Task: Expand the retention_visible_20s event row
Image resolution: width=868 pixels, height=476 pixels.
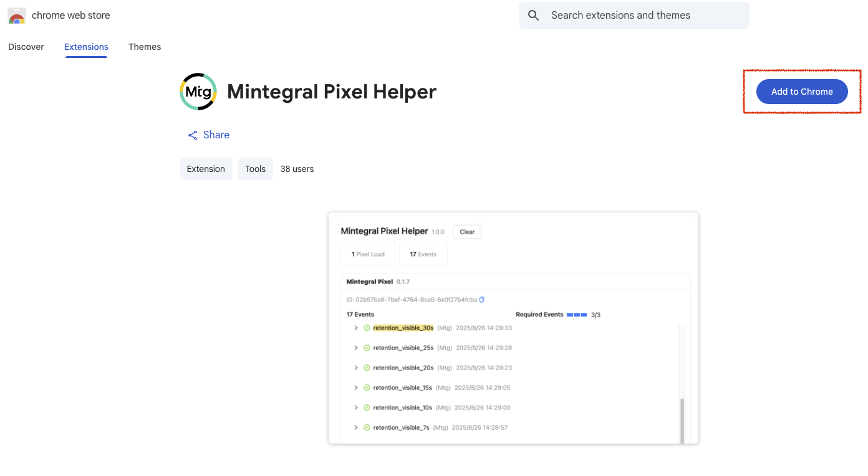Action: click(356, 368)
